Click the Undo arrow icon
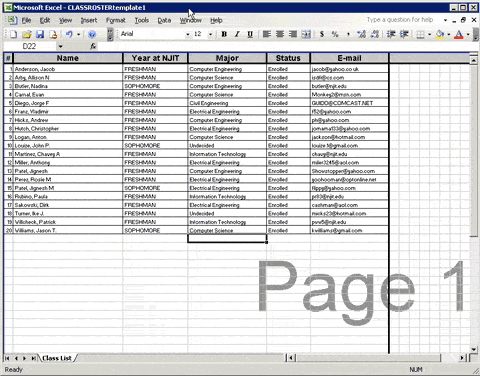 69,34
